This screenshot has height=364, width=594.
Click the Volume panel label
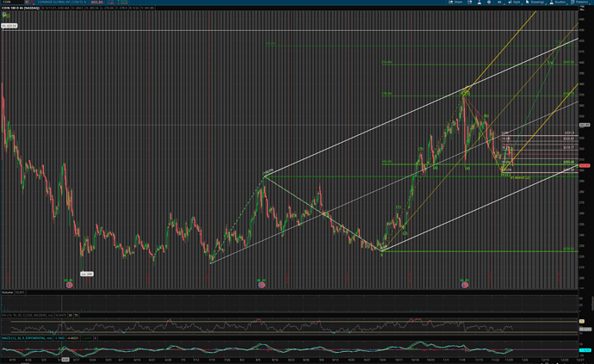7,293
